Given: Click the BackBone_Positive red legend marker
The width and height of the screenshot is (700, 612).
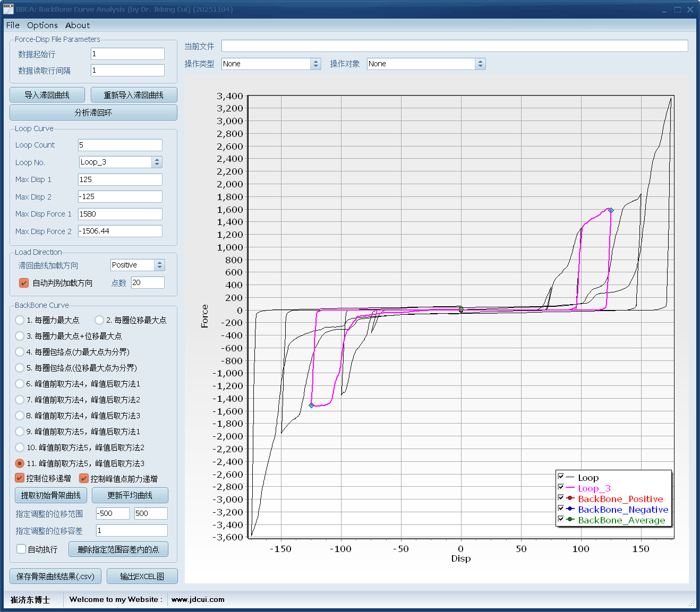Looking at the screenshot, I should coord(570,498).
